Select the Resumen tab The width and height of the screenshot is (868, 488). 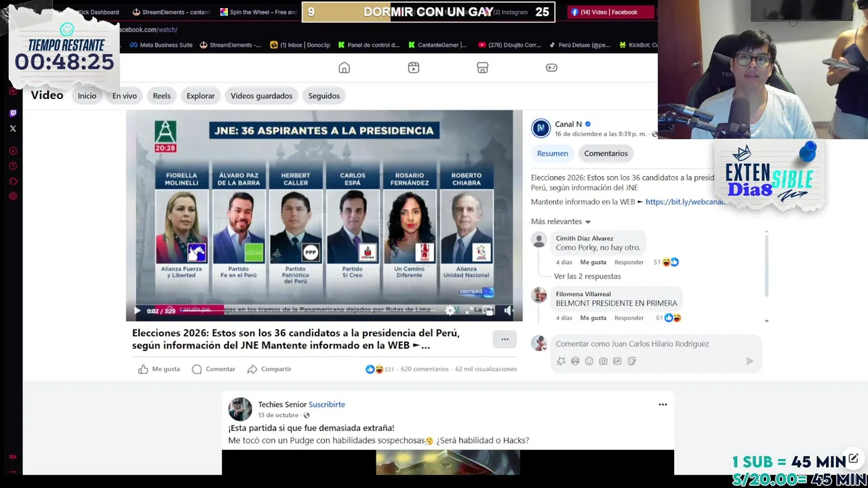553,153
